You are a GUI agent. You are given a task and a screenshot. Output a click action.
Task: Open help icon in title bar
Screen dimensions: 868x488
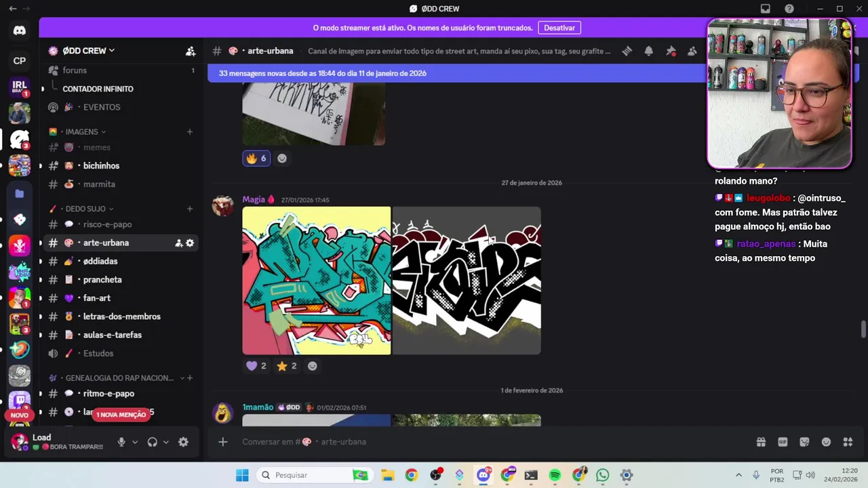(x=789, y=9)
